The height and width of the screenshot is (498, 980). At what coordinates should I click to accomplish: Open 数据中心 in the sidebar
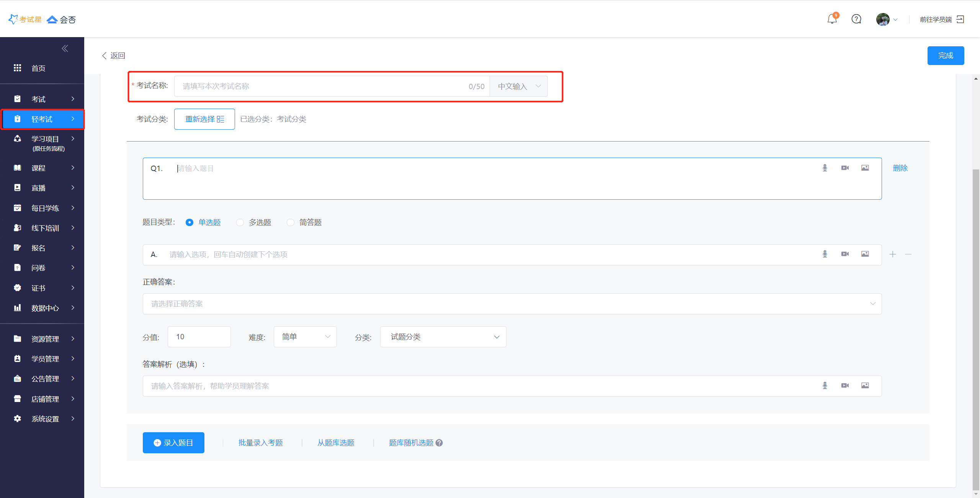pos(45,308)
